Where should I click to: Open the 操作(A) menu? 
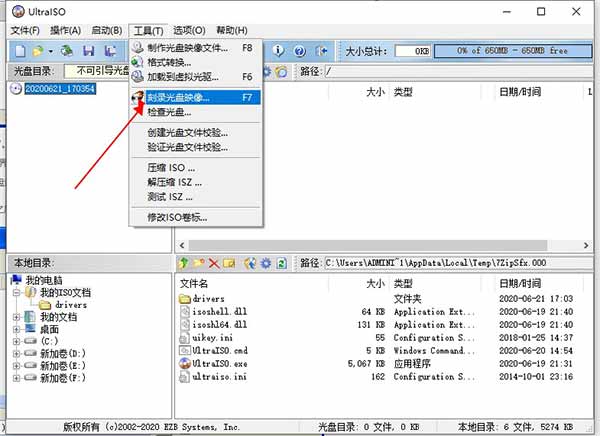pos(65,30)
